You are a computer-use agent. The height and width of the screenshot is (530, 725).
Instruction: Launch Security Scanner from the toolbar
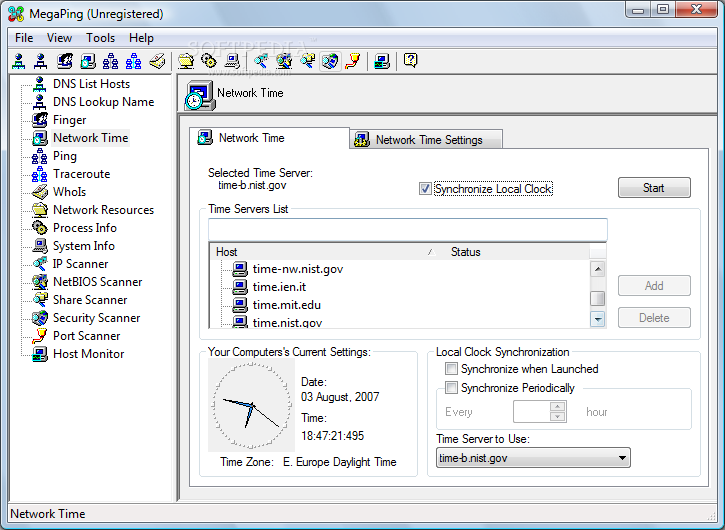pos(330,61)
